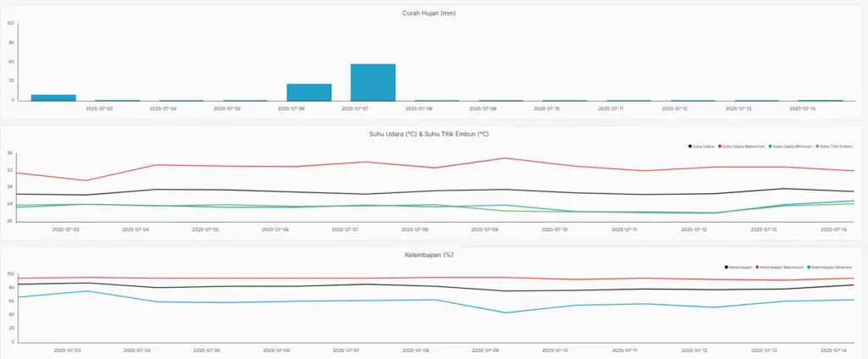Toggle Kelembapan Minimum legend entry
The image size is (868, 359).
(x=831, y=268)
